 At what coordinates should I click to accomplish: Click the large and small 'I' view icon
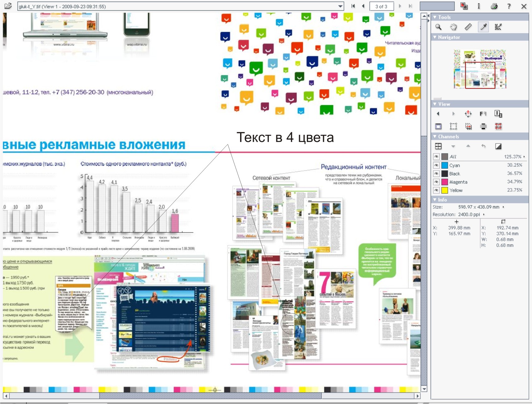click(x=498, y=114)
